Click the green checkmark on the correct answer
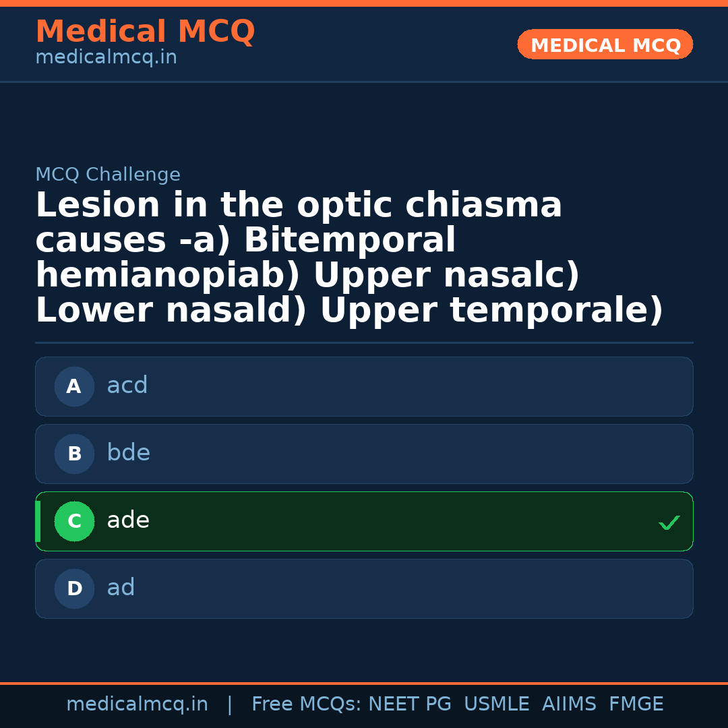This screenshot has width=728, height=728. pyautogui.click(x=669, y=522)
